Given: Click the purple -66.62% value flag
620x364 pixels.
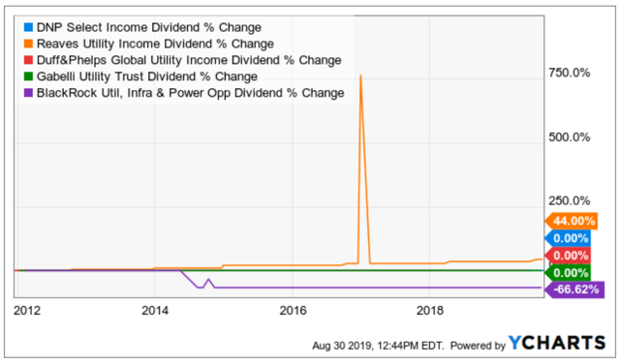Looking at the screenshot, I should coord(574,289).
